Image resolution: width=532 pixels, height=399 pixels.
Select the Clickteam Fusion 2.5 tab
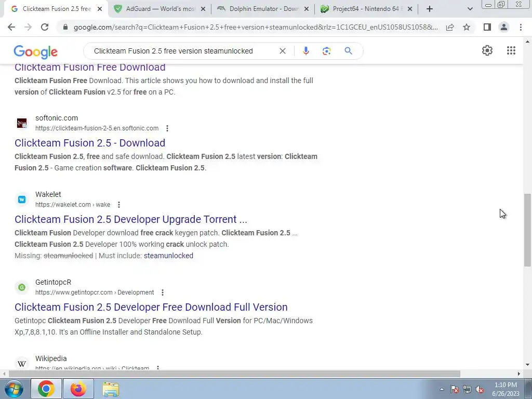[56, 9]
